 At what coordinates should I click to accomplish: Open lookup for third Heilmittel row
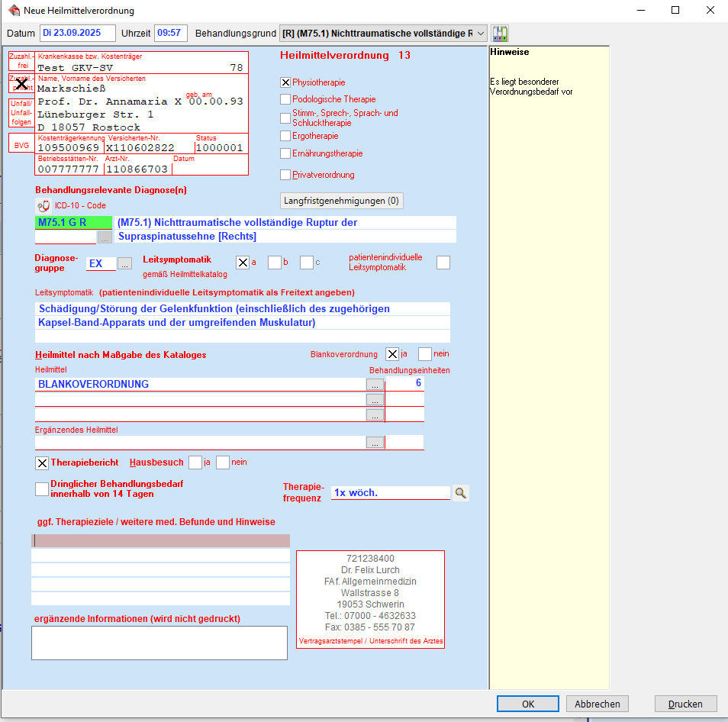375,415
